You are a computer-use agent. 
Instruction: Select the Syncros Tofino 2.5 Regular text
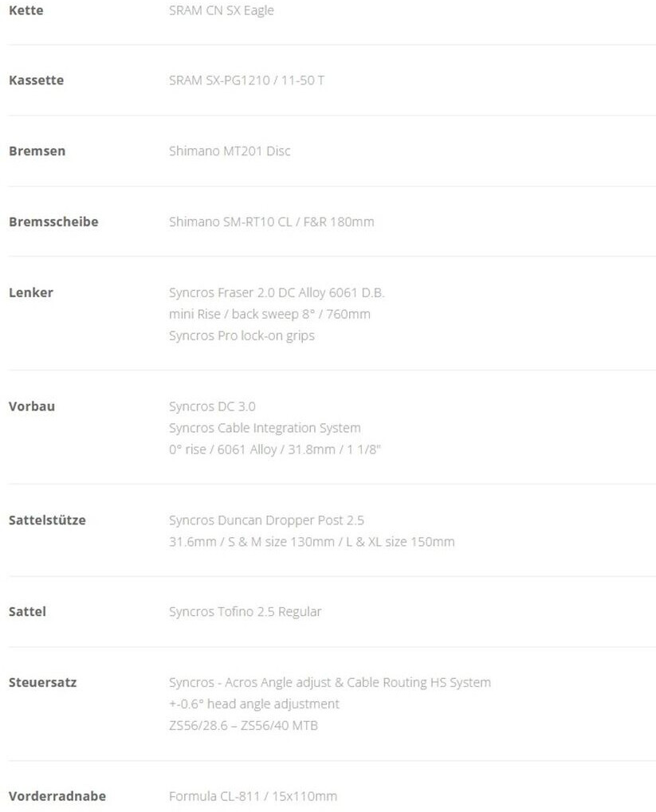tap(245, 612)
